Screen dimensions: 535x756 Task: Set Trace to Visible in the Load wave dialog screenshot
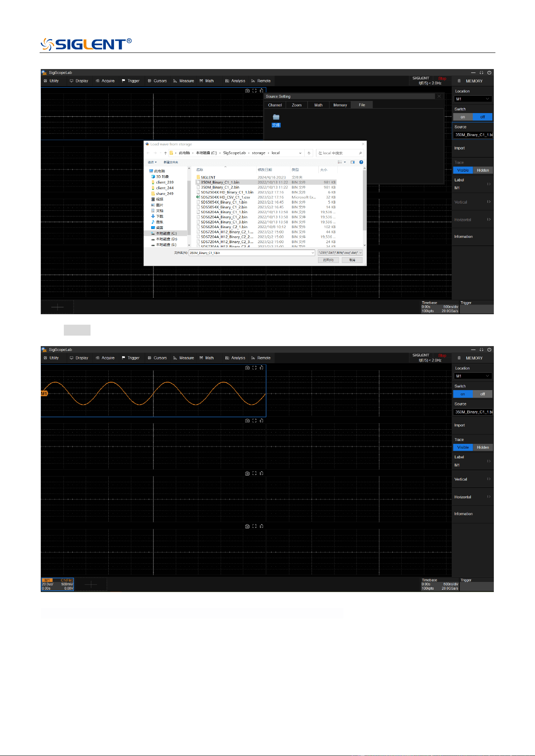(463, 170)
